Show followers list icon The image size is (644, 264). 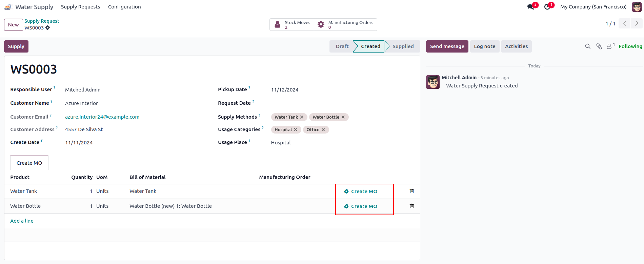tap(609, 46)
